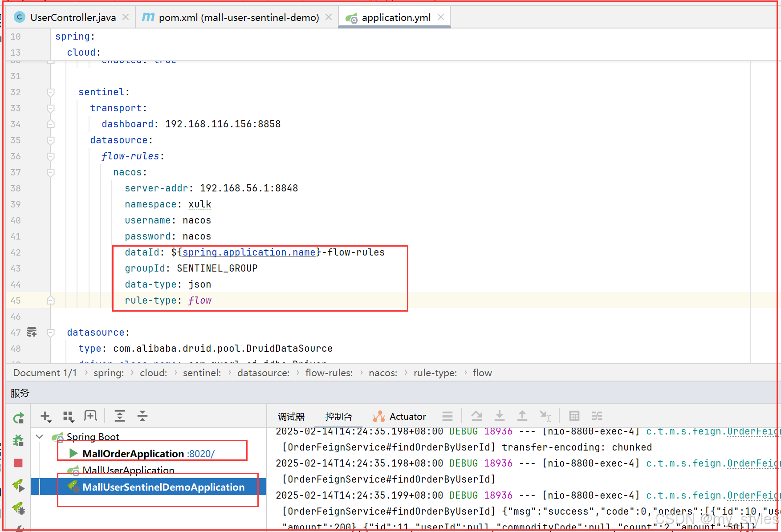Open the Actuator tab
Viewport: 781px width, 532px height.
tap(399, 417)
